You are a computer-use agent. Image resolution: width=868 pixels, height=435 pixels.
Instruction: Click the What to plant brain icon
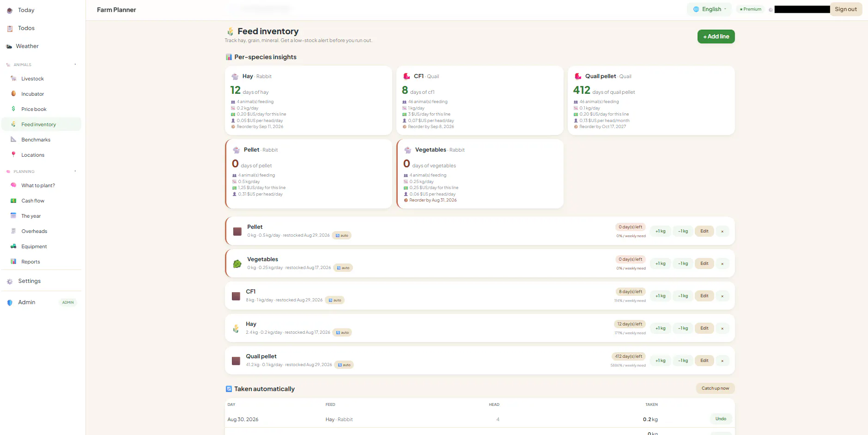tap(13, 185)
